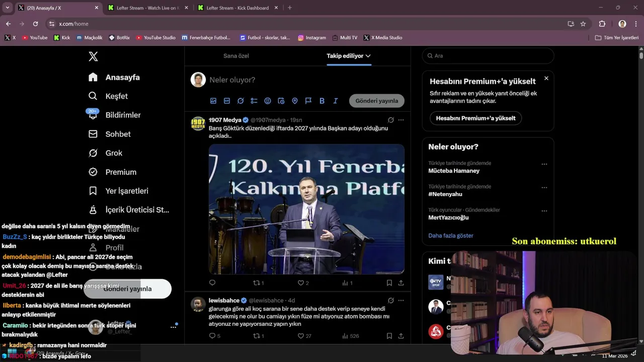This screenshot has height=362, width=644.
Task: Switch to Sana özel tab
Action: click(x=236, y=56)
